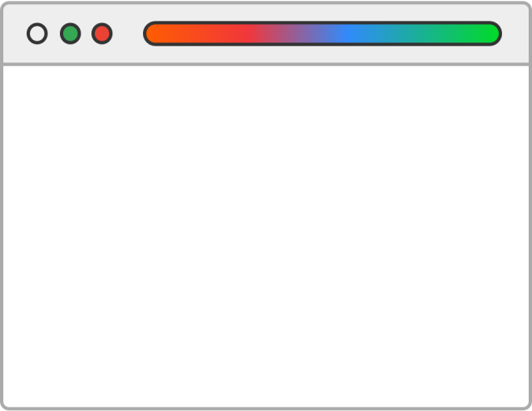The height and width of the screenshot is (411, 532).
Task: Click the window's rounded top-right corner border
Action: click(x=528, y=5)
